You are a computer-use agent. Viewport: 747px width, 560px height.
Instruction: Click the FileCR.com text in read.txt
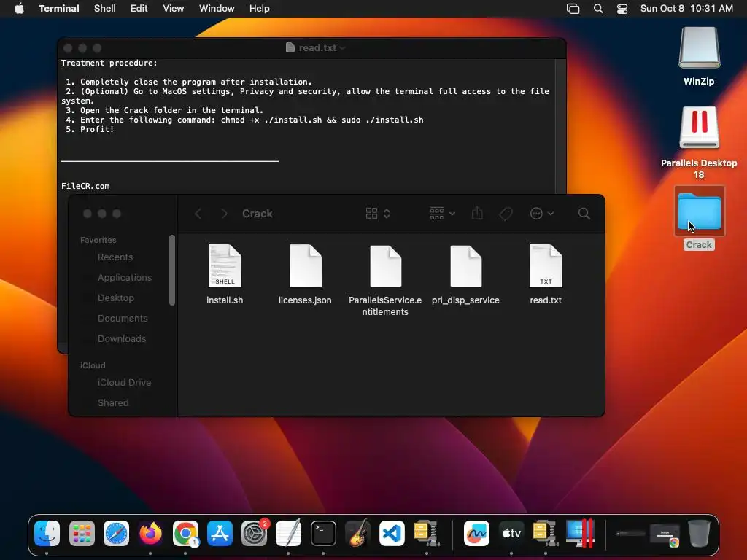[x=85, y=186]
